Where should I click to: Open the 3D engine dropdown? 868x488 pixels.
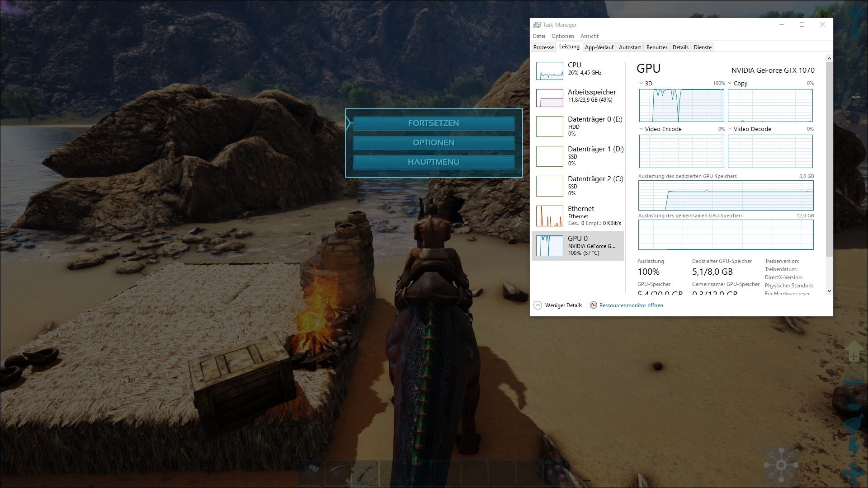642,83
